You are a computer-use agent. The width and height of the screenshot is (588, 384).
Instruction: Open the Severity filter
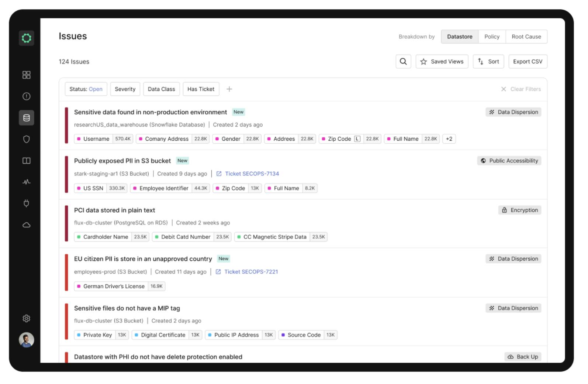pos(125,89)
